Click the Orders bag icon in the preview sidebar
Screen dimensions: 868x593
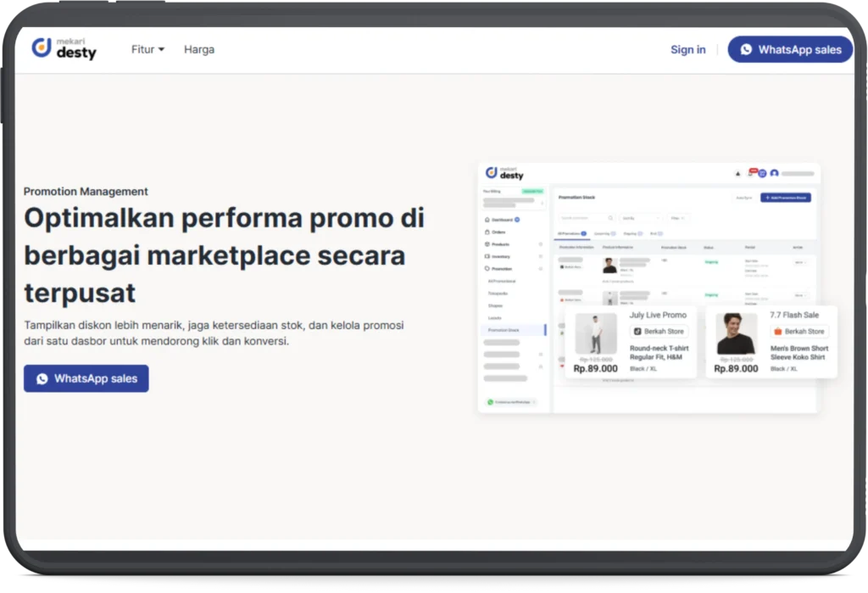point(487,232)
